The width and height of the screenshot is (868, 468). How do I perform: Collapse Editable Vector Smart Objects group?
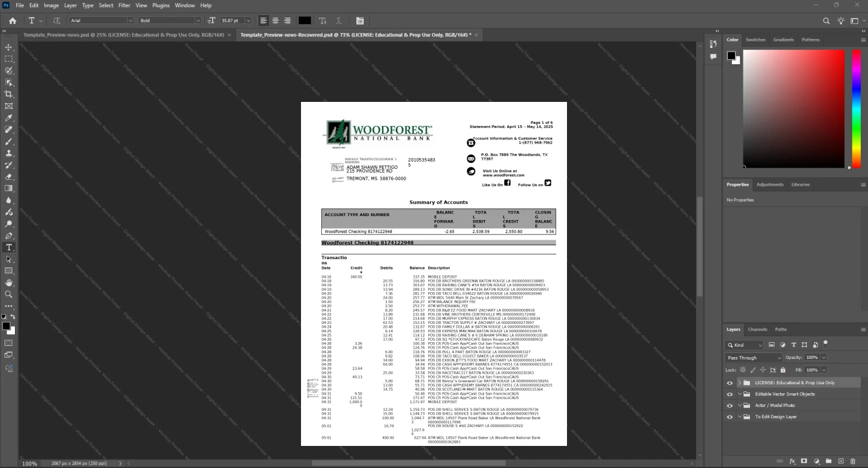(740, 394)
